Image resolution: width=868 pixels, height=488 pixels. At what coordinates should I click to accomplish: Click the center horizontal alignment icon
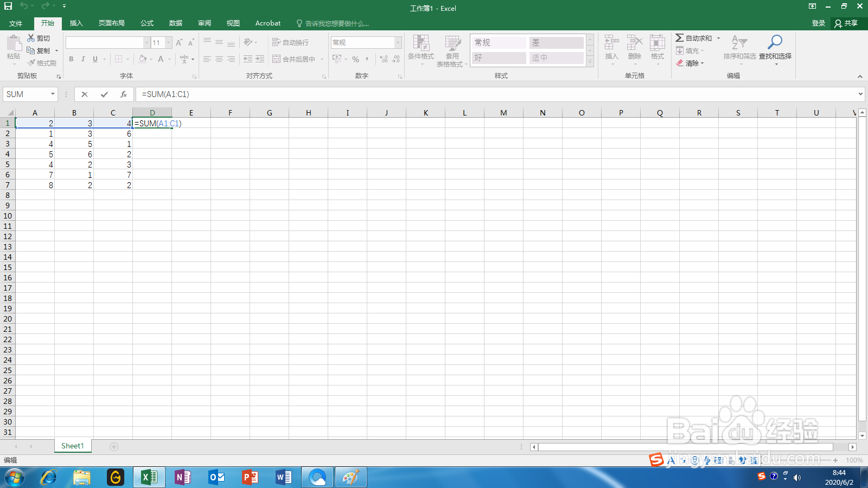219,59
